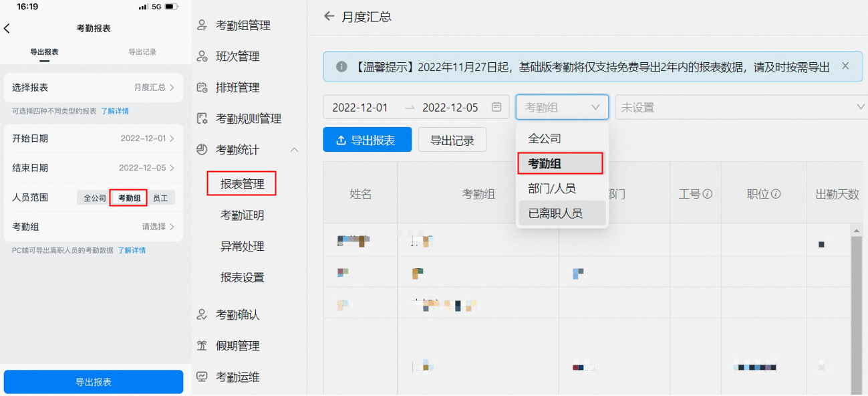Viewport: 868px width, 396px height.
Task: Click the 5G signal indicator in status bar
Action: [156, 7]
